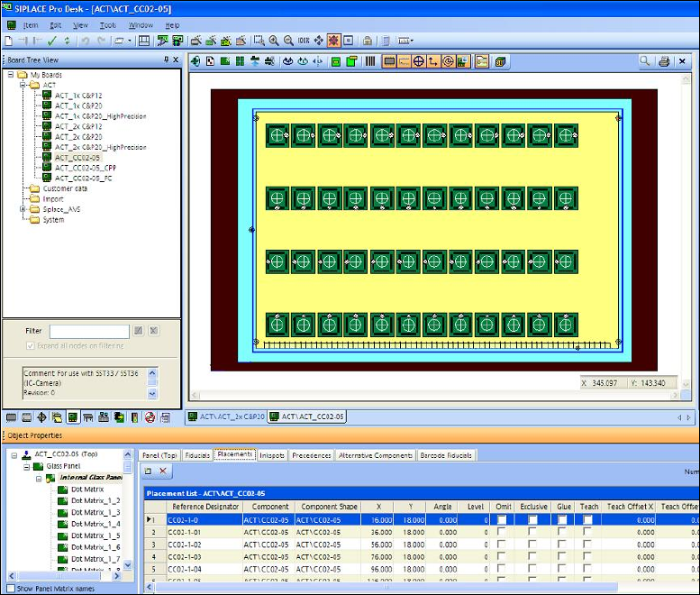Click the 100% zoom icon in toolbar
Image resolution: width=700 pixels, height=595 pixels.
(304, 41)
